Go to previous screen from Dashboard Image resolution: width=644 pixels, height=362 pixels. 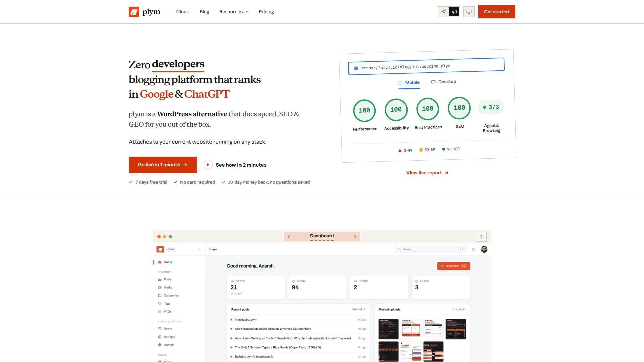289,237
